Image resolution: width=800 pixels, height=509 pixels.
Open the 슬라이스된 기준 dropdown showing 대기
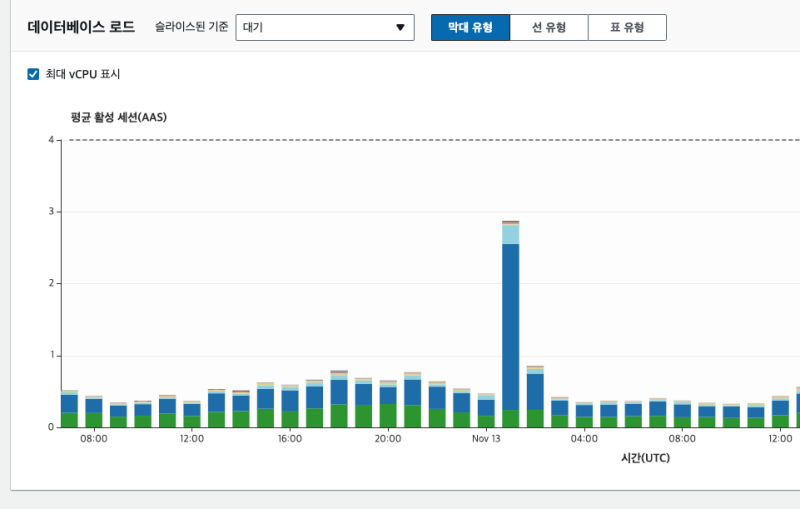[x=324, y=28]
